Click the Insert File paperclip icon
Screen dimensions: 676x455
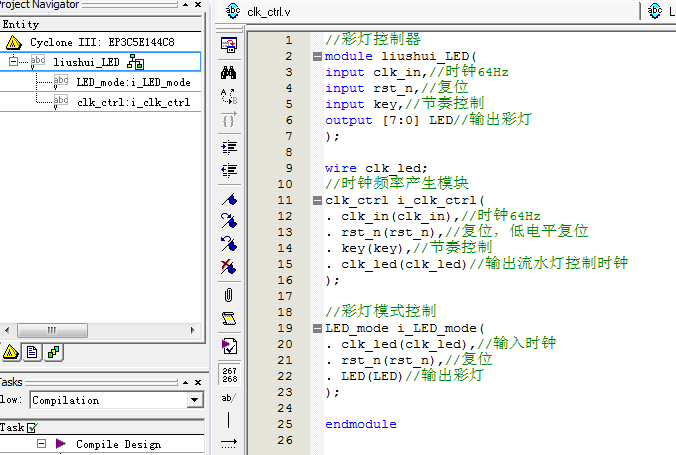point(229,294)
